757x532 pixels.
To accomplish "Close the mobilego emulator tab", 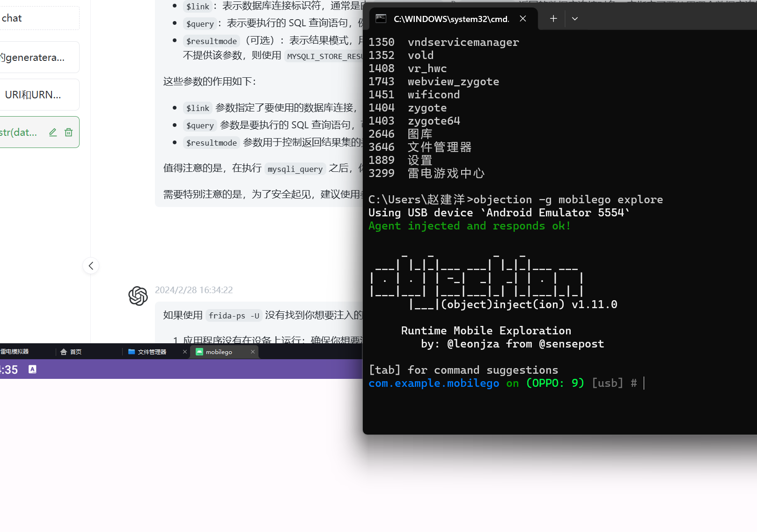I will 253,352.
